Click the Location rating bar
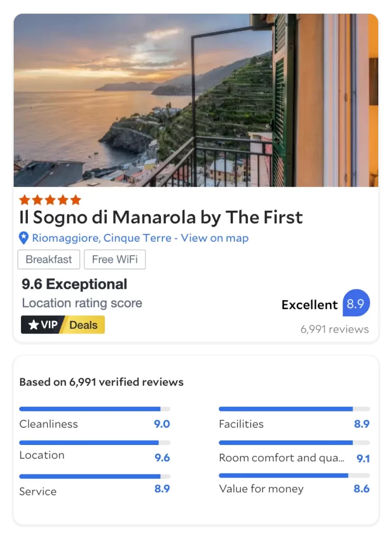 95,443
